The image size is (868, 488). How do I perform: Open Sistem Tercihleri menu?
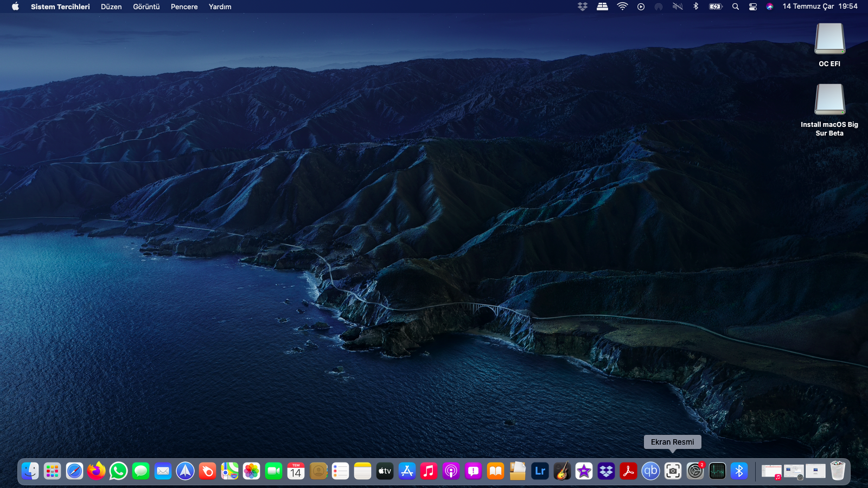[x=60, y=7]
